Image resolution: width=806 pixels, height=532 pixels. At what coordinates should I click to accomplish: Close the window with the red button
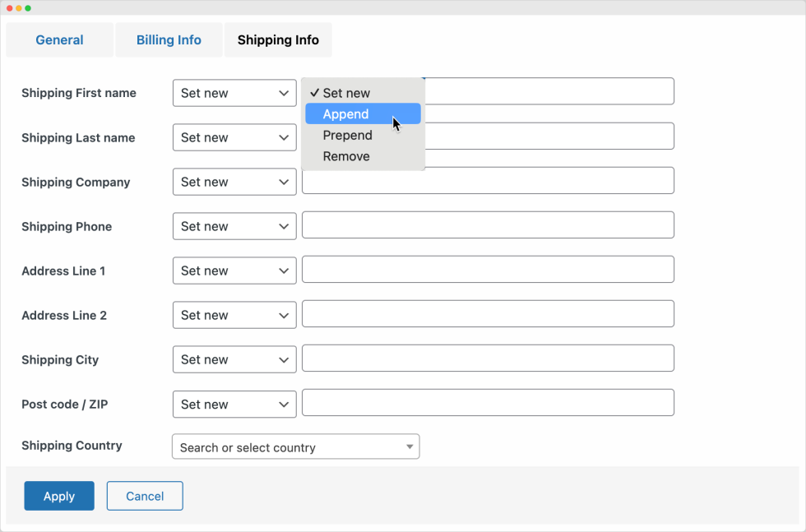pos(9,7)
